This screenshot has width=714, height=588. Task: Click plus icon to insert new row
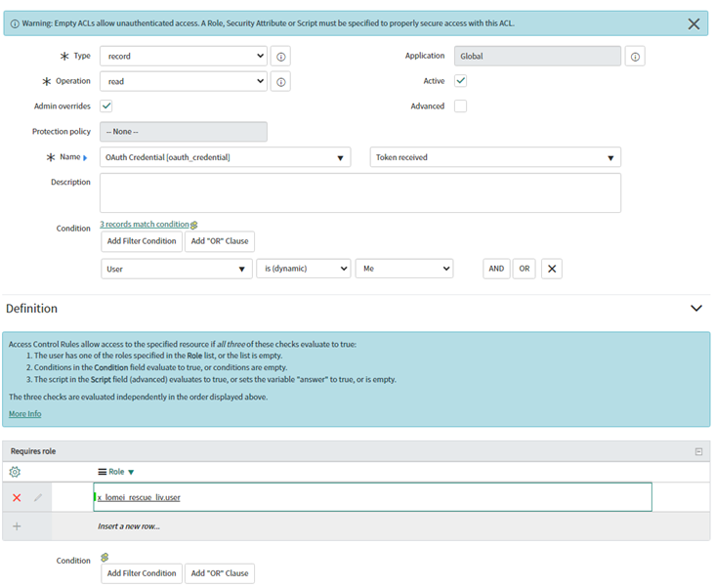coord(17,526)
